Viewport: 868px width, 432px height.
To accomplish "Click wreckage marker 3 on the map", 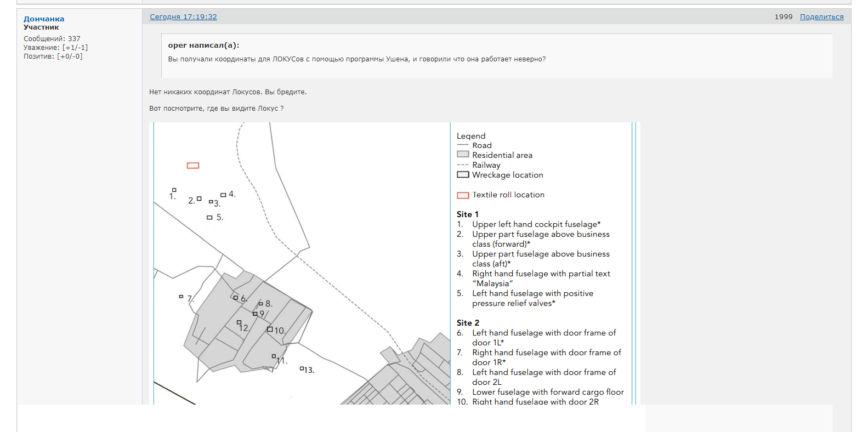I will click(x=211, y=202).
